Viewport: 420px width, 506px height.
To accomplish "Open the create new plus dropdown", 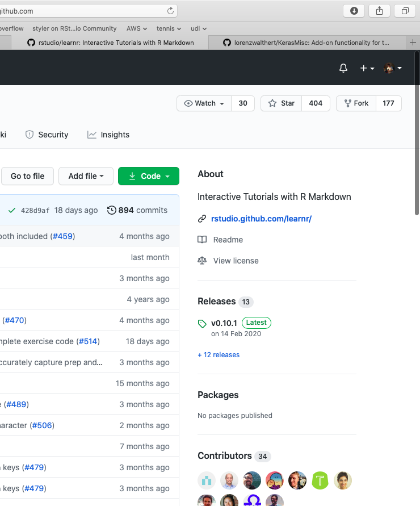I will coord(367,68).
